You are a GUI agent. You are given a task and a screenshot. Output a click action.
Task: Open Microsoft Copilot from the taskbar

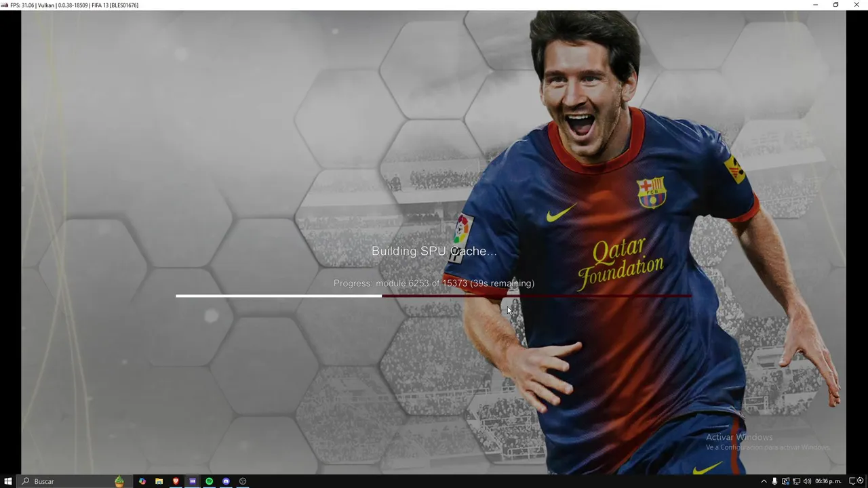142,481
